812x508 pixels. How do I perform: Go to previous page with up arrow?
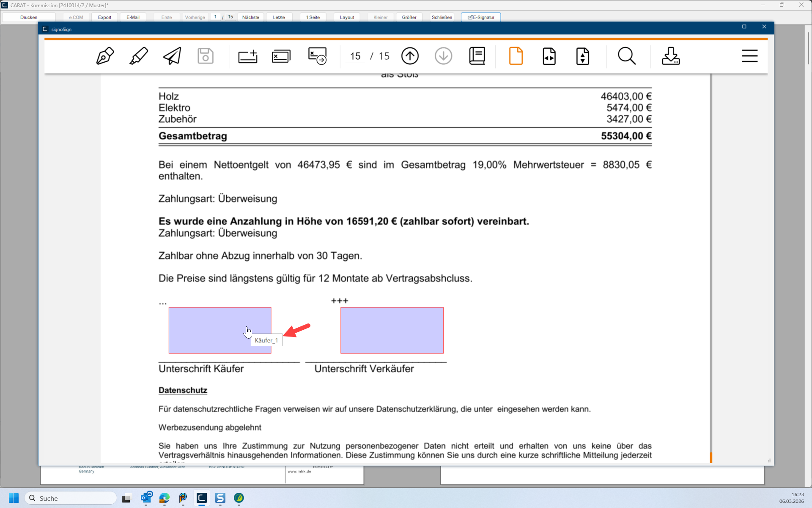click(x=410, y=56)
